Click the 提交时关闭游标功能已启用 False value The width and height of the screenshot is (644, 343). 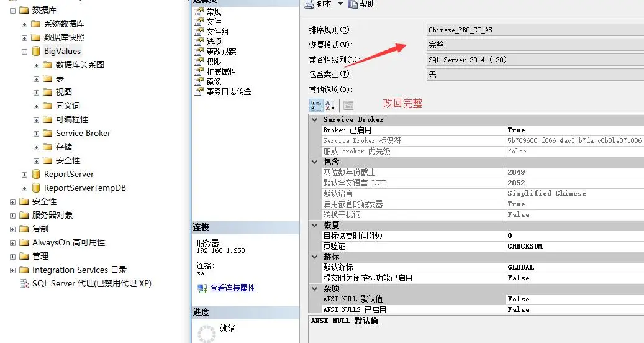click(519, 278)
